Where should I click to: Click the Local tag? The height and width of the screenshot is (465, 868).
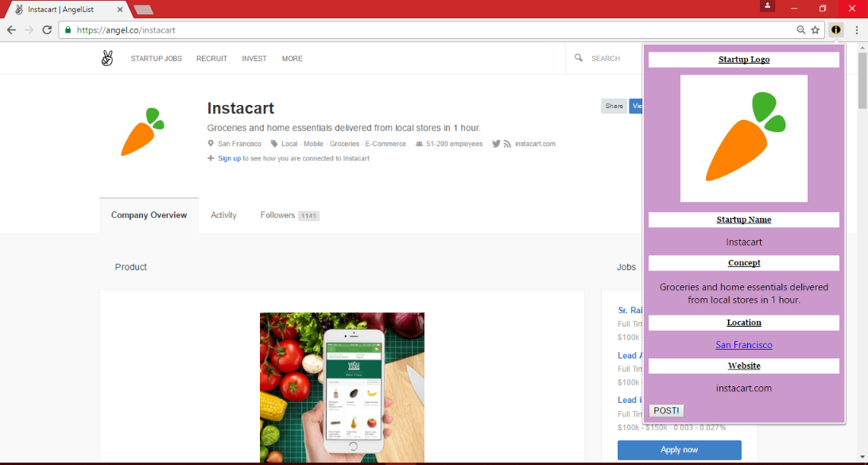[289, 144]
